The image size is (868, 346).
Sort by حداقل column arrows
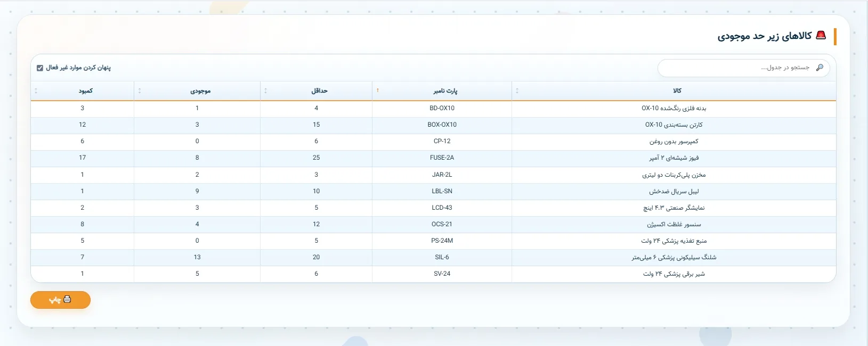(265, 91)
